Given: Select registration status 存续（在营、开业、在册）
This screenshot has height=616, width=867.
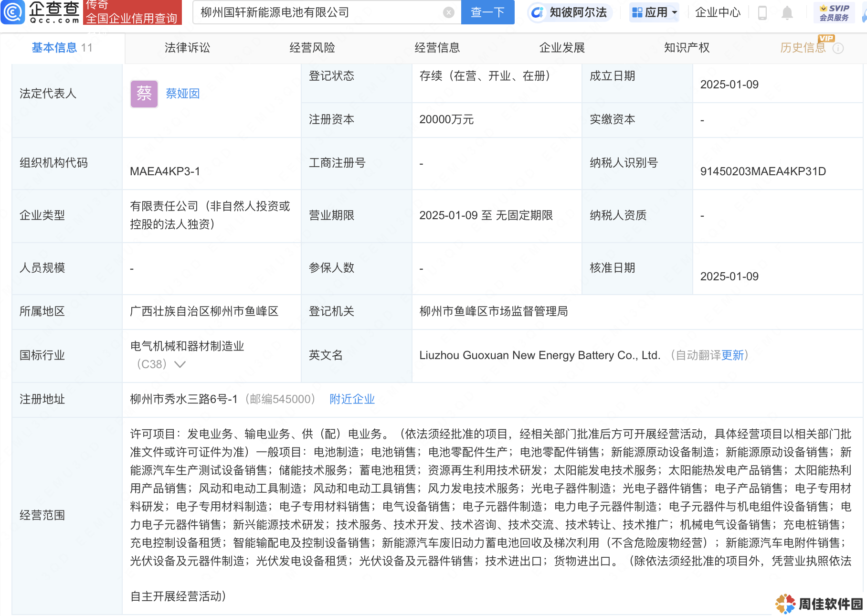Looking at the screenshot, I should pyautogui.click(x=487, y=76).
